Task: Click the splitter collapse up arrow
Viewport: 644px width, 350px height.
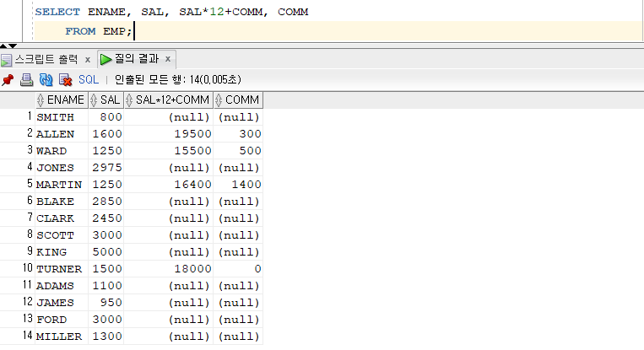Action: tap(3, 46)
